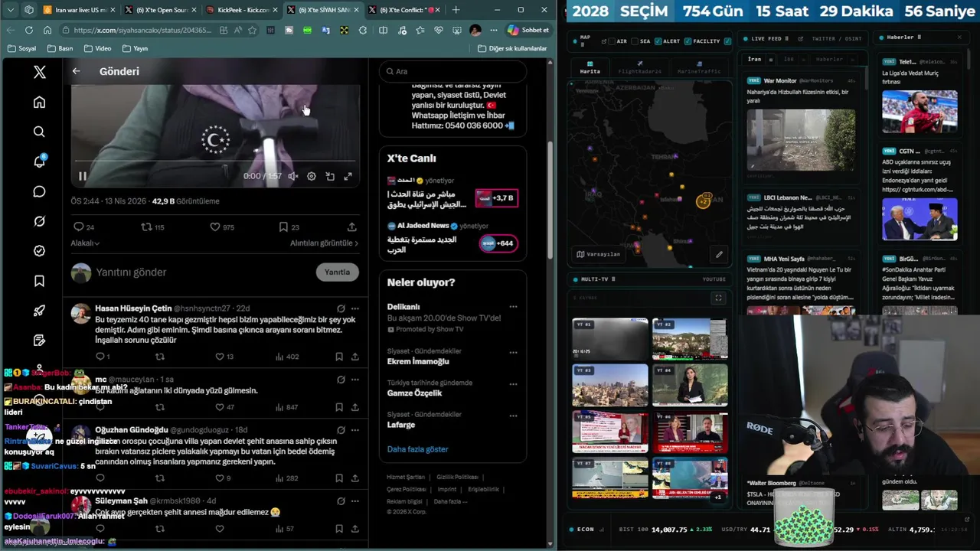
Task: Repost the tweet with 115 reposts
Action: click(153, 227)
